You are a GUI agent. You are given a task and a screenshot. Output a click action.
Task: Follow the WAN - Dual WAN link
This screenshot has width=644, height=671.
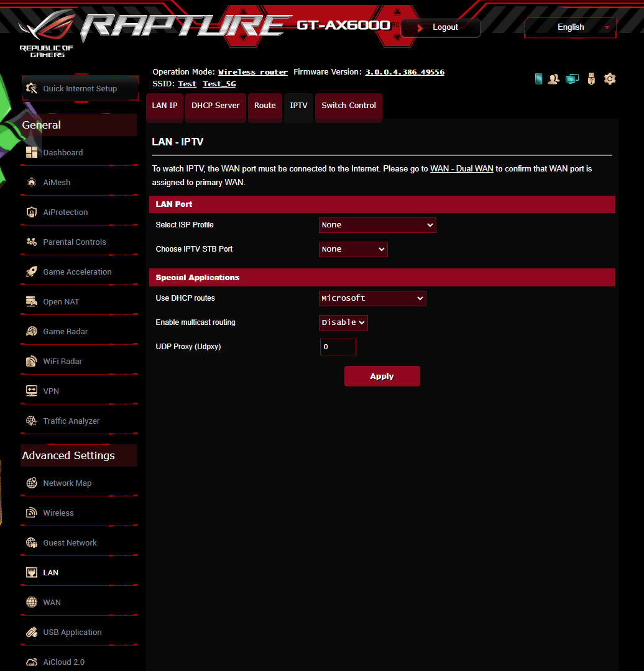pyautogui.click(x=462, y=169)
